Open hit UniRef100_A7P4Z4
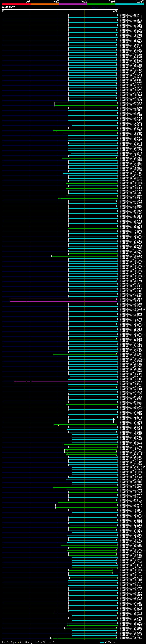 coord(131,100)
